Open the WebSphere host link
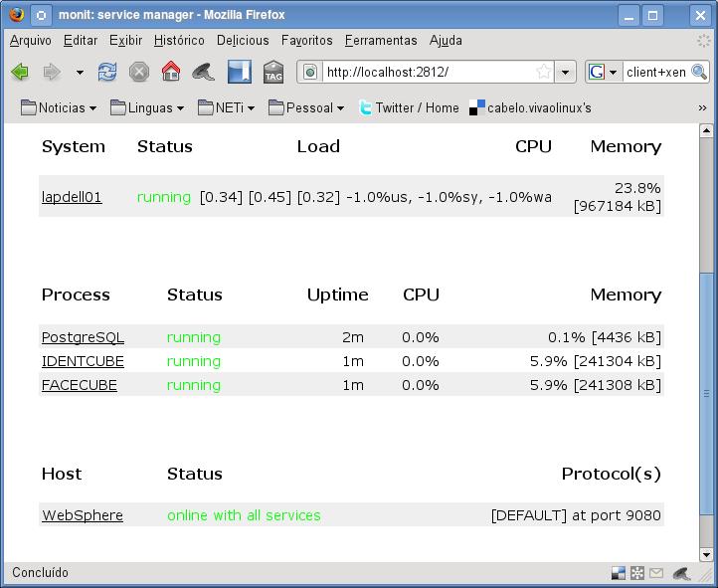This screenshot has height=588, width=718. pos(83,515)
